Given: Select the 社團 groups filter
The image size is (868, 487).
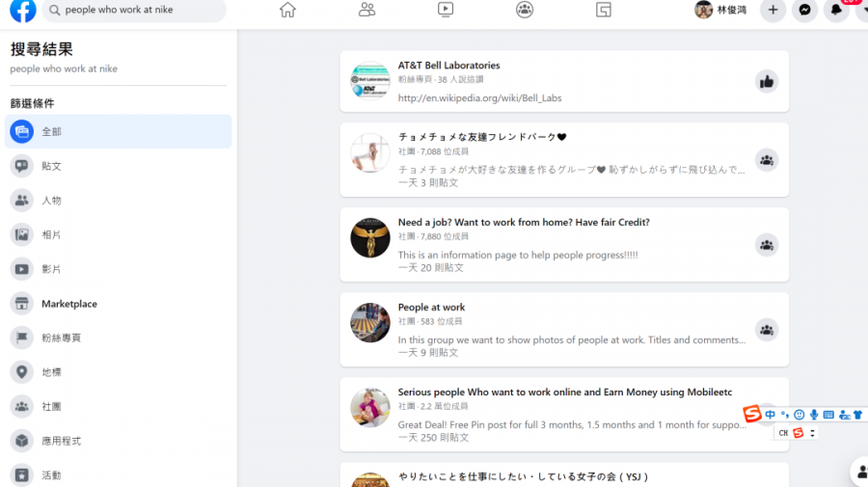Looking at the screenshot, I should (118, 406).
